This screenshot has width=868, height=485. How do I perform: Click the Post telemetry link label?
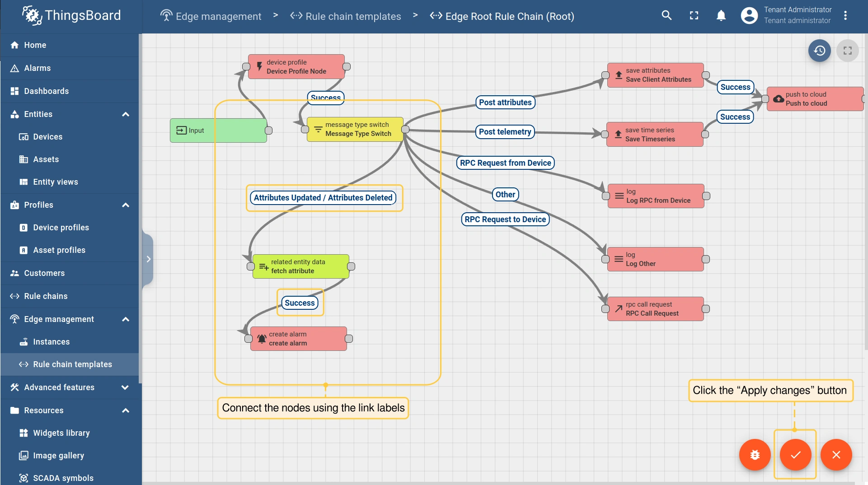point(505,132)
